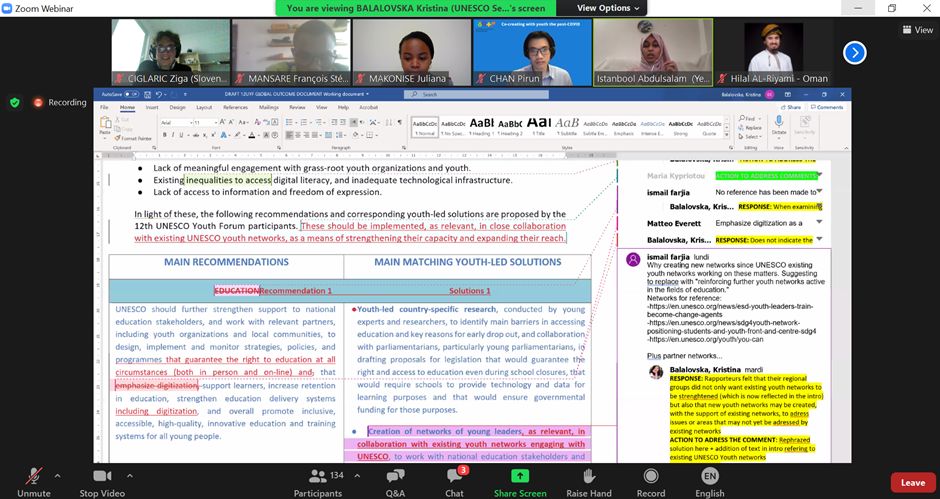Click the Unmute microphone icon
The image size is (940, 499).
pyautogui.click(x=33, y=475)
